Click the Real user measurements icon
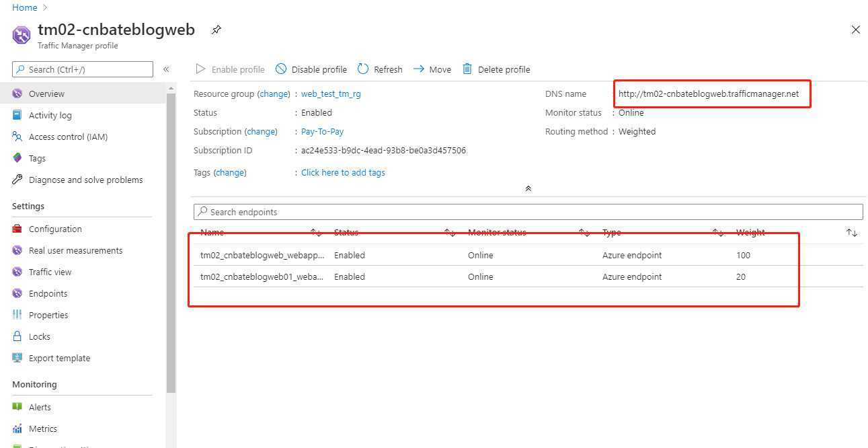Image resolution: width=868 pixels, height=448 pixels. 17,250
